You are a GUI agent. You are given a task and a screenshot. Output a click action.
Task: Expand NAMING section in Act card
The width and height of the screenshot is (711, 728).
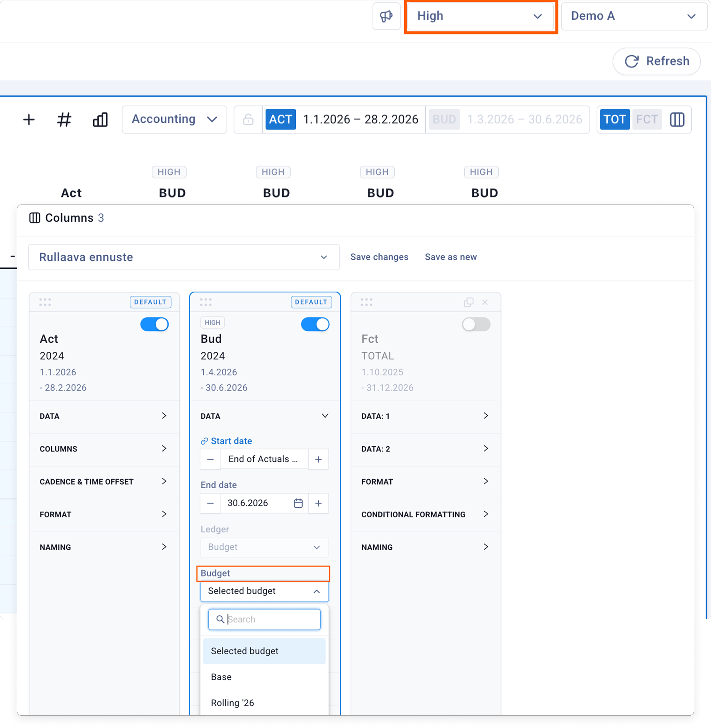pyautogui.click(x=104, y=547)
